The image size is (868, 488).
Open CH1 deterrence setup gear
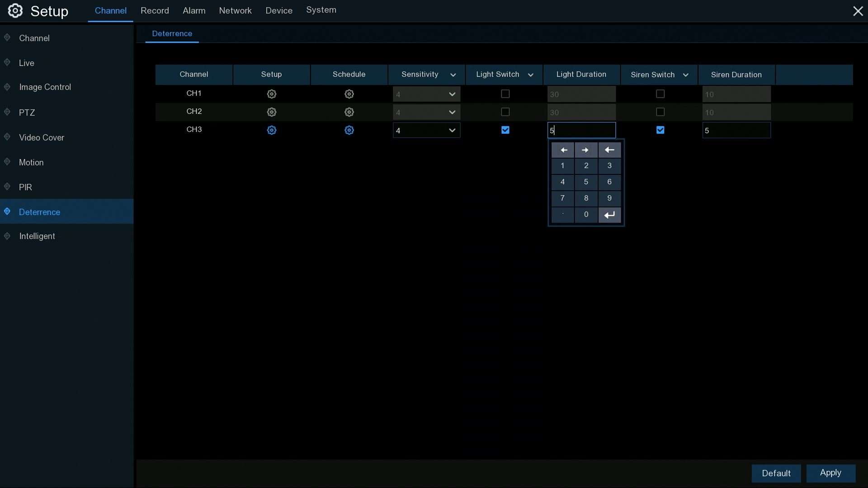tap(271, 94)
